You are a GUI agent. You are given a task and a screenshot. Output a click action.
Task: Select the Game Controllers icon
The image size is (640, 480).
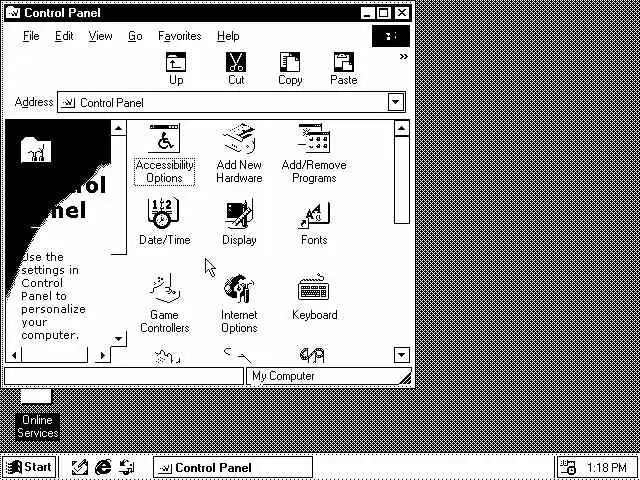(164, 304)
